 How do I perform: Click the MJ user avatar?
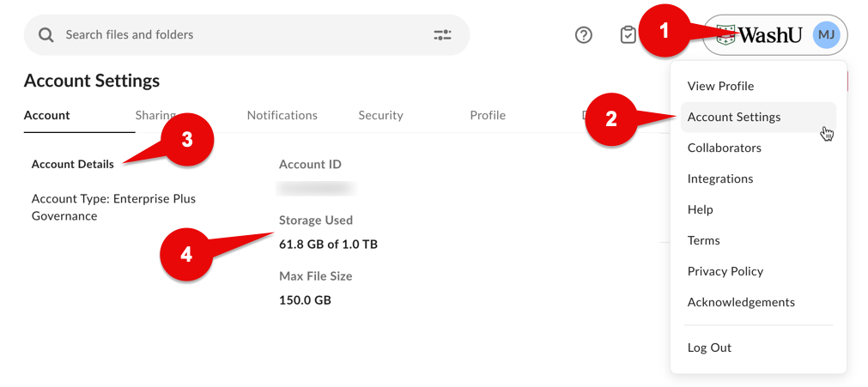point(826,35)
